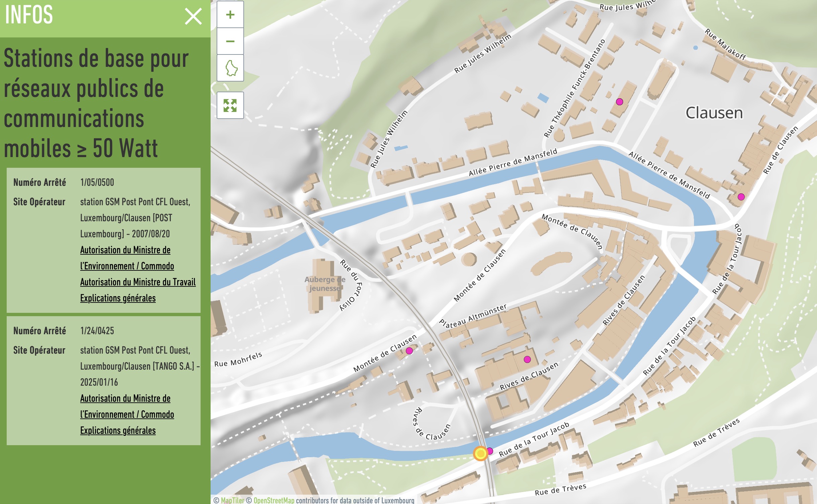Click magenta station marker near Rue Théophile Funck-Brentano
This screenshot has height=504, width=817.
tap(619, 102)
